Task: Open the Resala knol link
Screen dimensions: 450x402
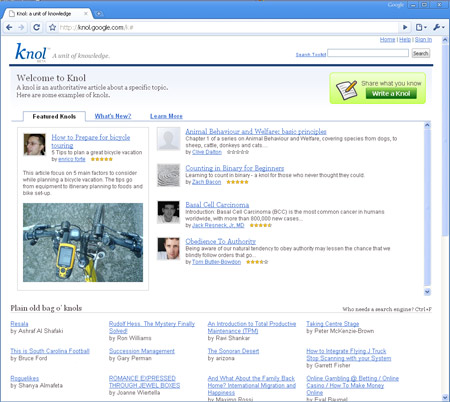Action: (x=19, y=324)
